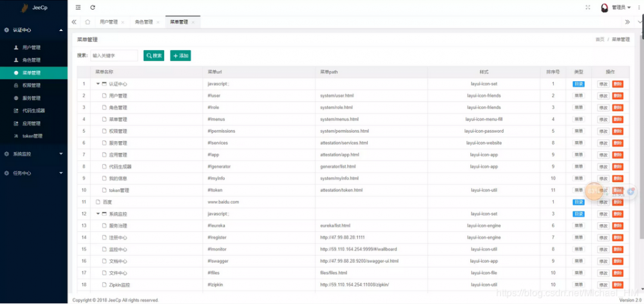
Task: Click 删除 for the 我的信息 row
Action: (x=618, y=178)
